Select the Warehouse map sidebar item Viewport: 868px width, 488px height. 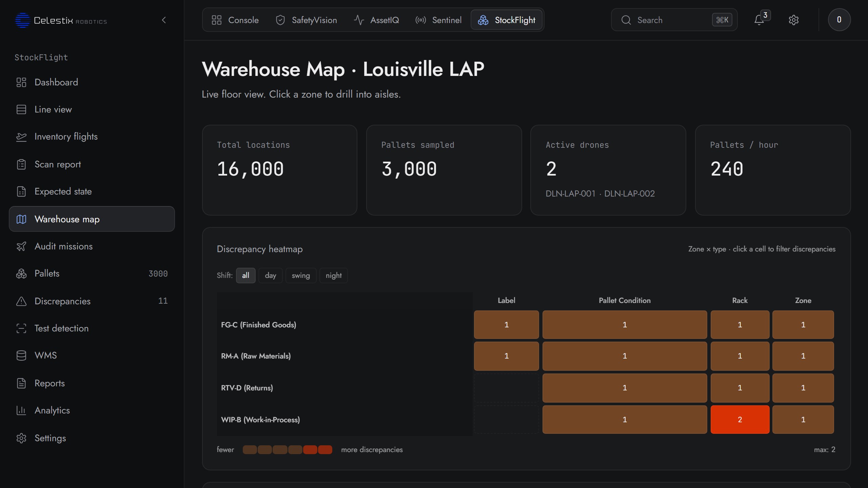[x=92, y=219]
